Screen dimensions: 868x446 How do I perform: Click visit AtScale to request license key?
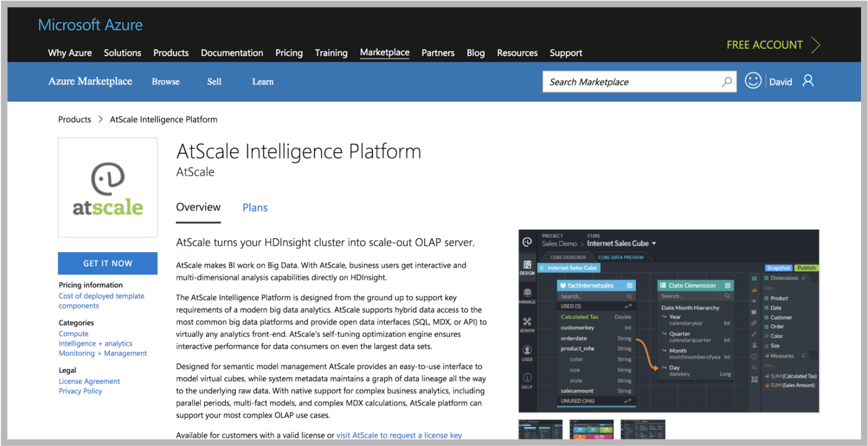399,435
